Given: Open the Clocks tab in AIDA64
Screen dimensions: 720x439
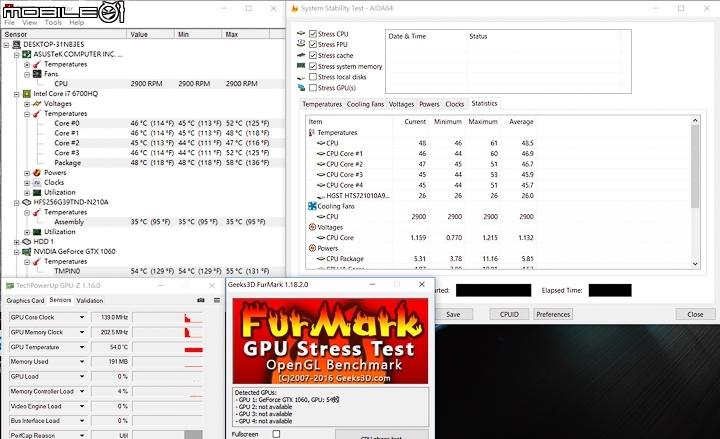Looking at the screenshot, I should [455, 104].
